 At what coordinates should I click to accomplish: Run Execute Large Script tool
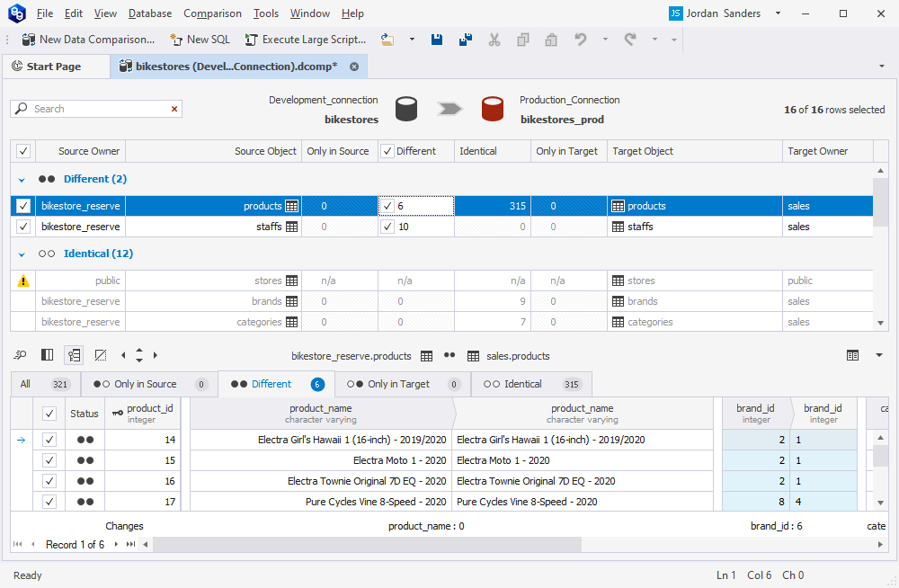point(306,40)
